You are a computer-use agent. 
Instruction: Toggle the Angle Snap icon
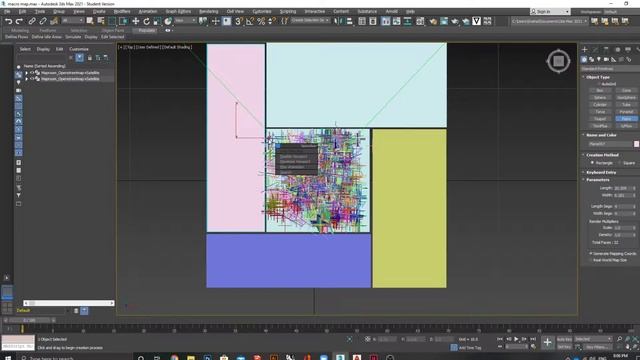pyautogui.click(x=250, y=21)
